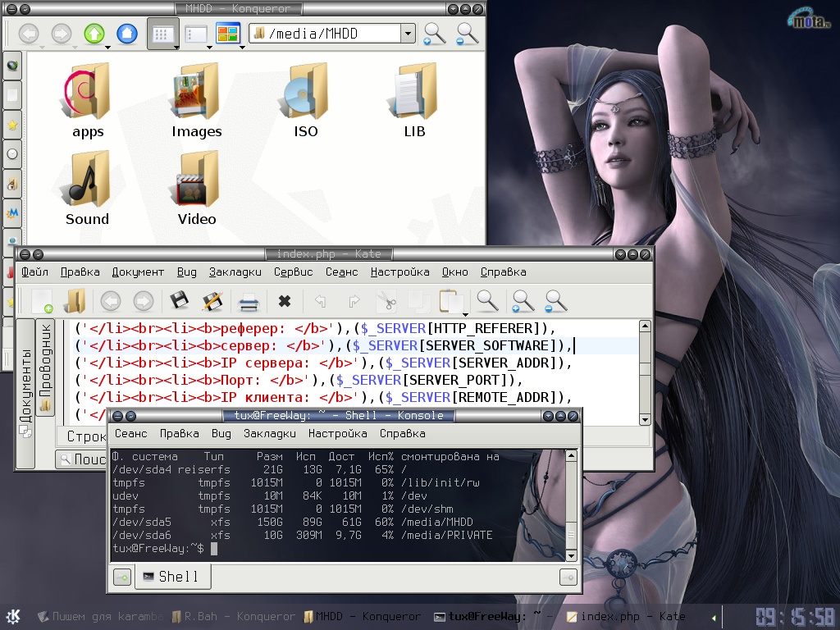The width and height of the screenshot is (840, 630).
Task: Open the Проводник side tab in Kate
Action: (x=46, y=367)
